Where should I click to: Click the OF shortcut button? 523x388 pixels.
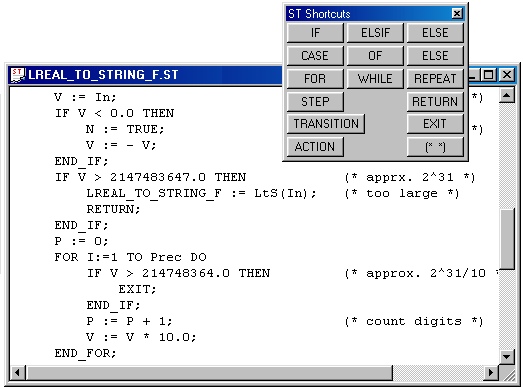(375, 55)
